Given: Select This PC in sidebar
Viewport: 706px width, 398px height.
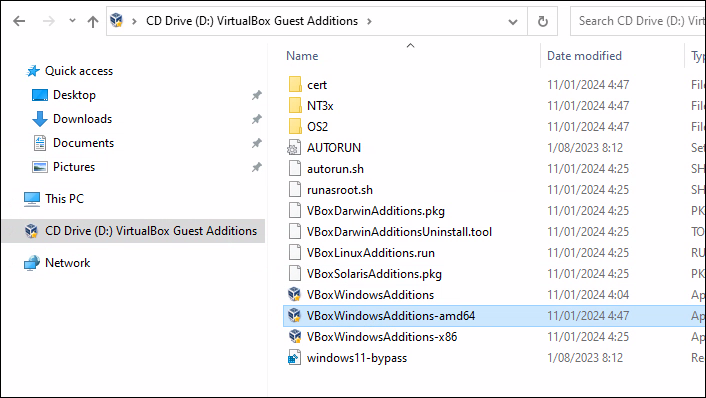Looking at the screenshot, I should coord(64,199).
